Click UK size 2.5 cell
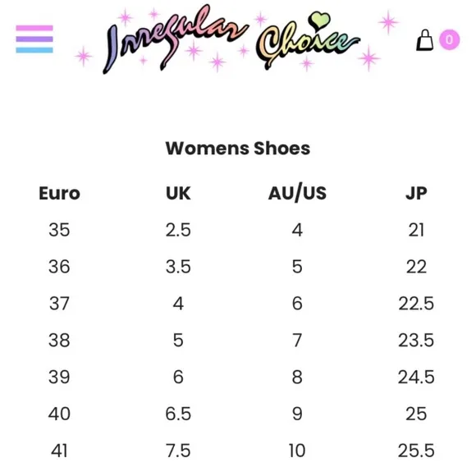The height and width of the screenshot is (476, 476). tap(178, 230)
